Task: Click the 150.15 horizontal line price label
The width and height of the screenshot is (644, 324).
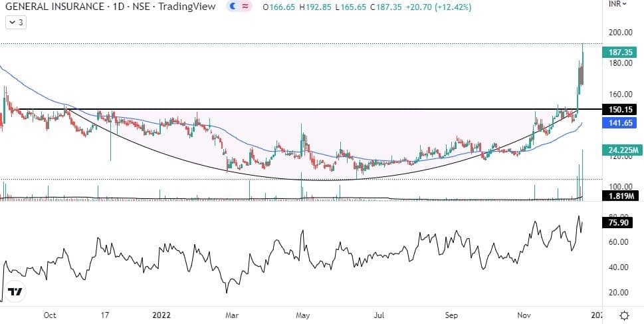Action: [618, 109]
